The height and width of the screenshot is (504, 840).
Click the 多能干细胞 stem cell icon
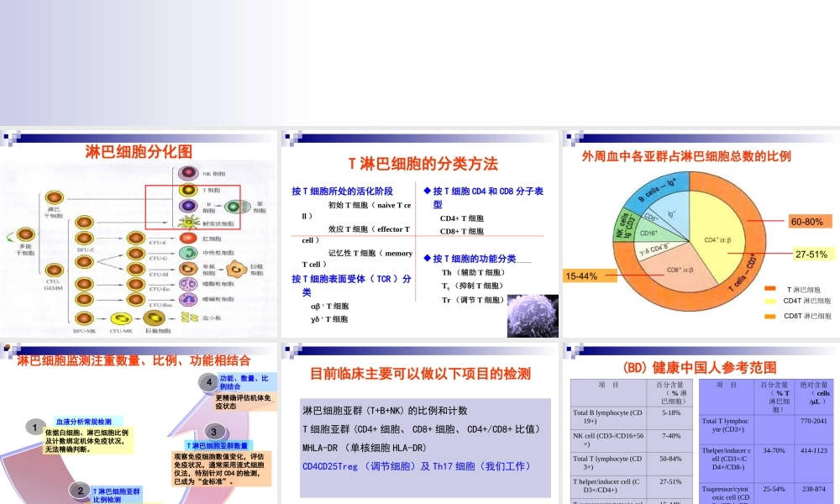coord(26,234)
